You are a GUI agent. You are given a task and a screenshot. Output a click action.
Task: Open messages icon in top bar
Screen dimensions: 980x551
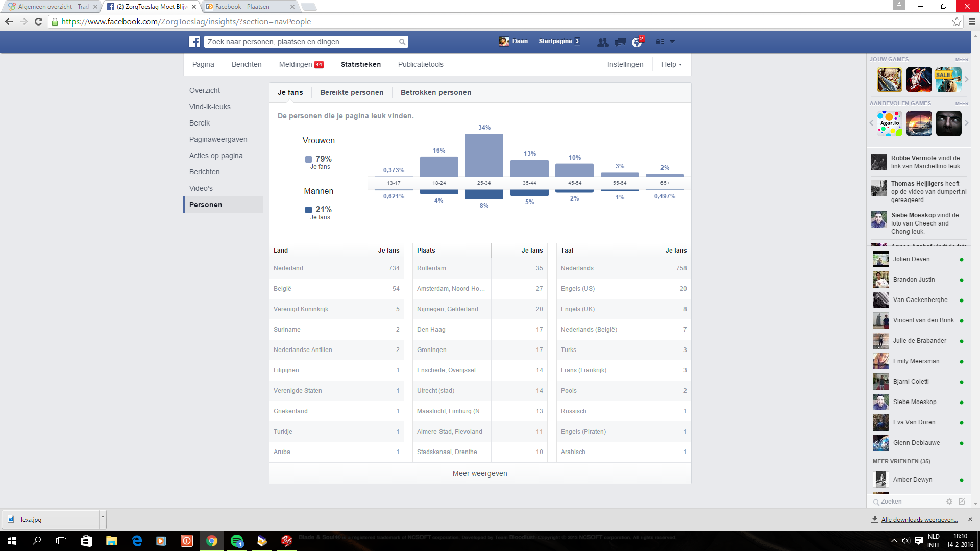620,42
